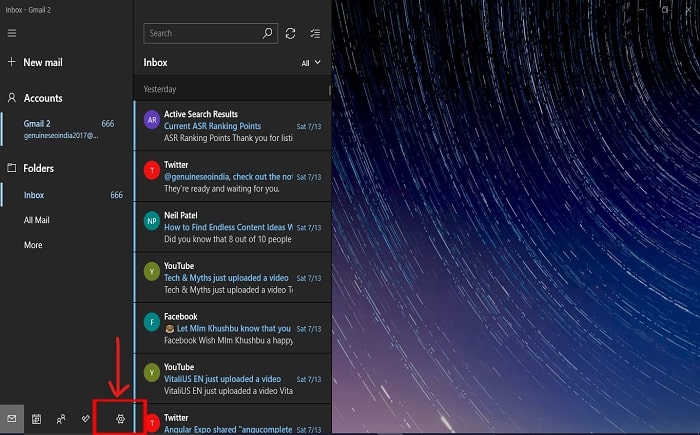This screenshot has height=435, width=700.
Task: Click the AR avatar of Active Search Results
Action: pos(152,120)
